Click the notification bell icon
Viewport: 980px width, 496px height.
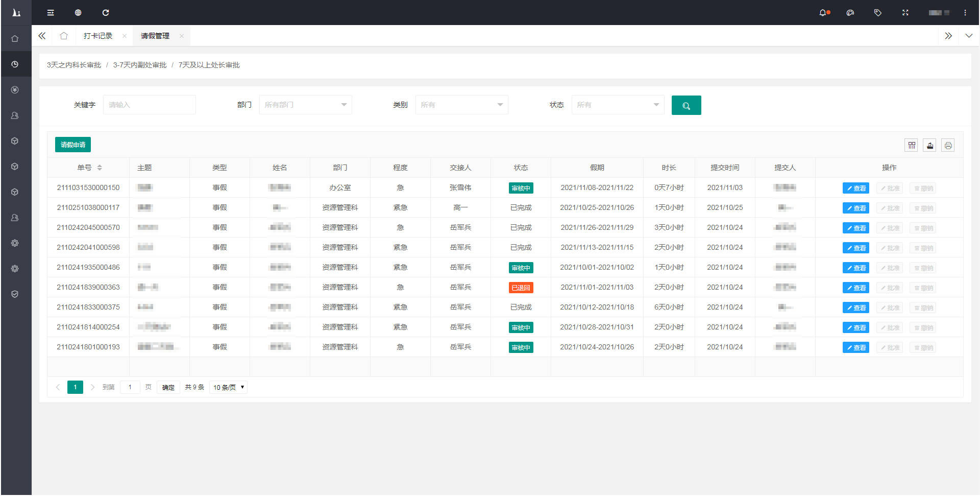823,13
